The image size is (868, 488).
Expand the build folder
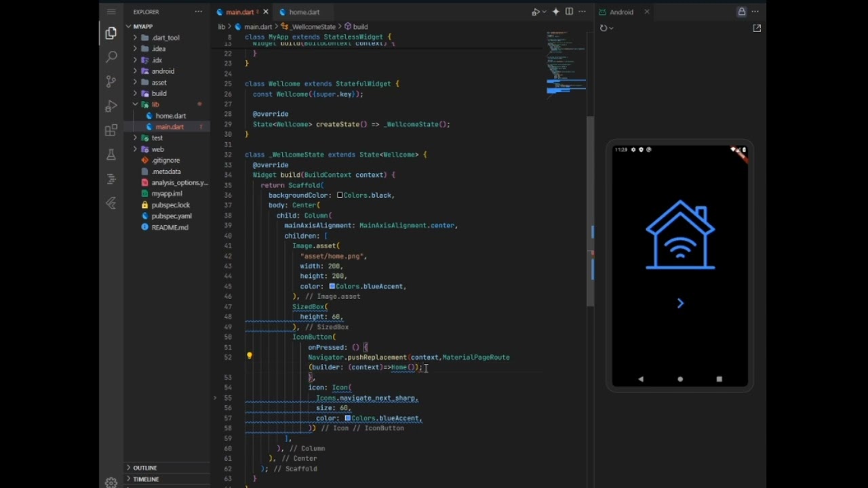[x=159, y=94]
